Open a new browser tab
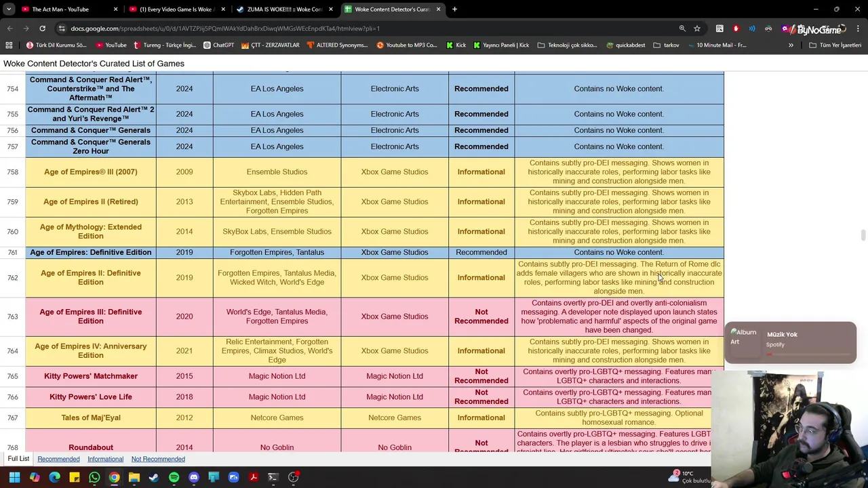This screenshot has height=488, width=868. pos(454,9)
